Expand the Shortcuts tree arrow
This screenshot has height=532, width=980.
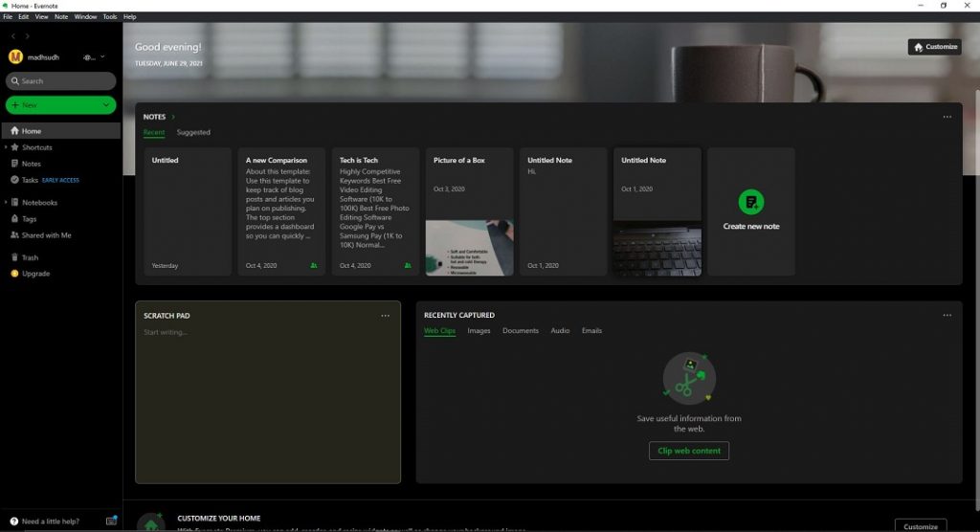pyautogui.click(x=6, y=147)
